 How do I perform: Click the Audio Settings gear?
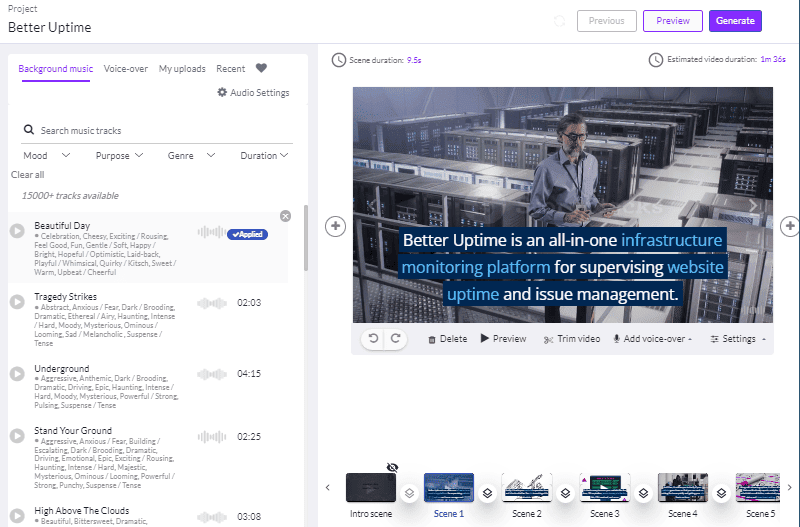(222, 92)
